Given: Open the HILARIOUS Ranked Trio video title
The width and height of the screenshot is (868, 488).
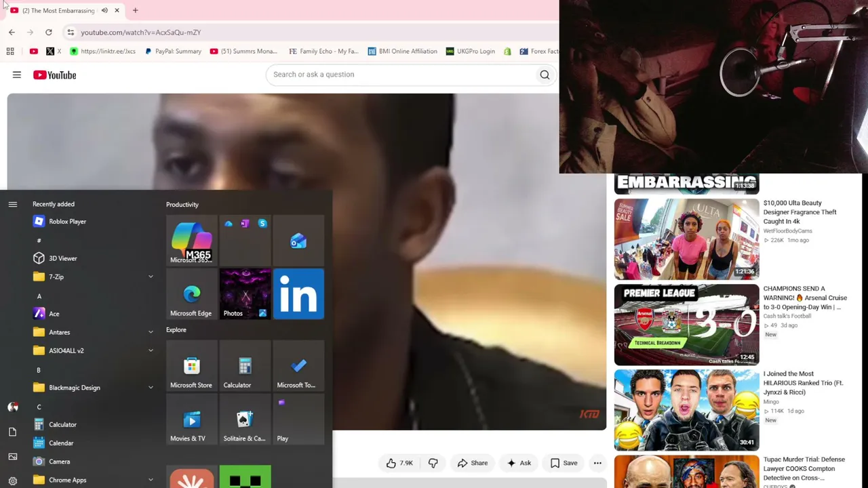Looking at the screenshot, I should point(803,383).
